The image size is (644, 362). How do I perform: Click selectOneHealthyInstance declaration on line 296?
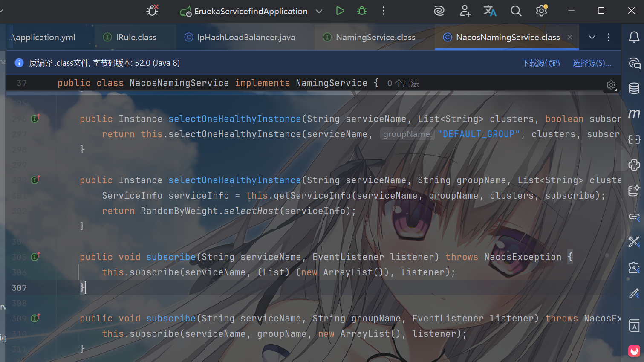coord(235,119)
